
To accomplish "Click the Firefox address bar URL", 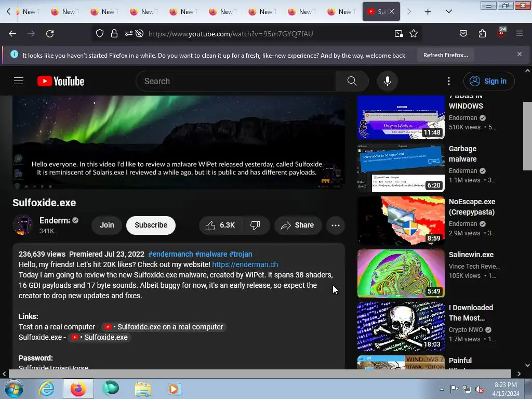I will (231, 34).
